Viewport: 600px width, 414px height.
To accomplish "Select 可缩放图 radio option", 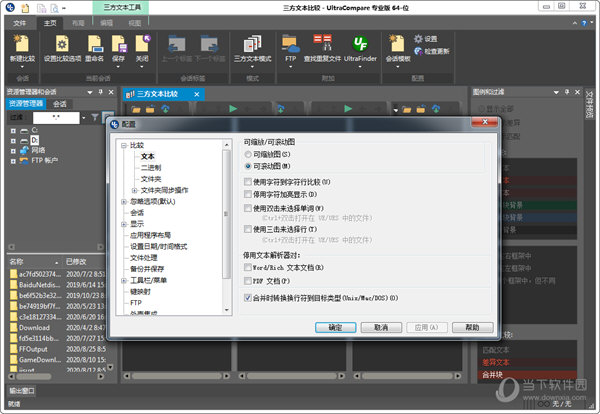I will click(x=248, y=154).
